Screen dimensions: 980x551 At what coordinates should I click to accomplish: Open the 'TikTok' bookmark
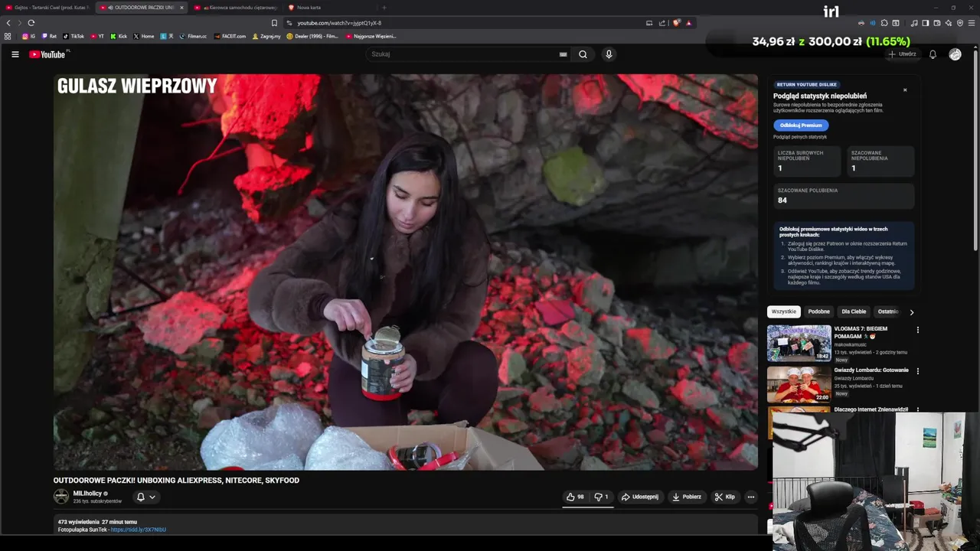point(73,36)
